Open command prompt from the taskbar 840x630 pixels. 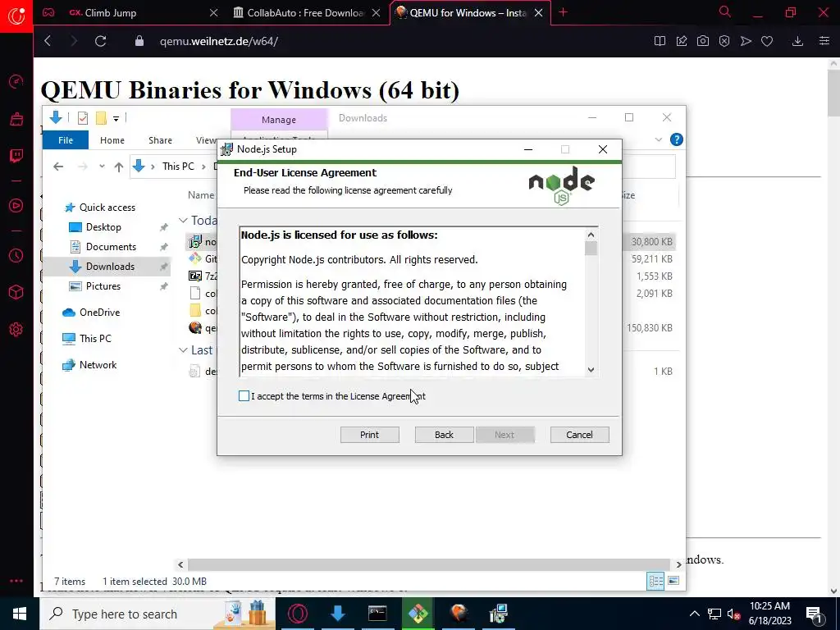377,614
